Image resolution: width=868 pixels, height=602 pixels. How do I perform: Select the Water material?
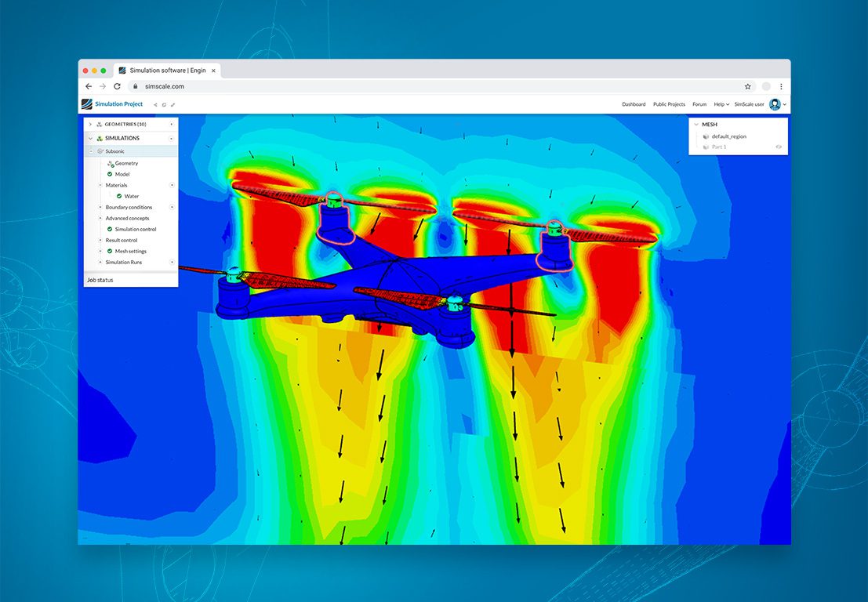coord(131,196)
